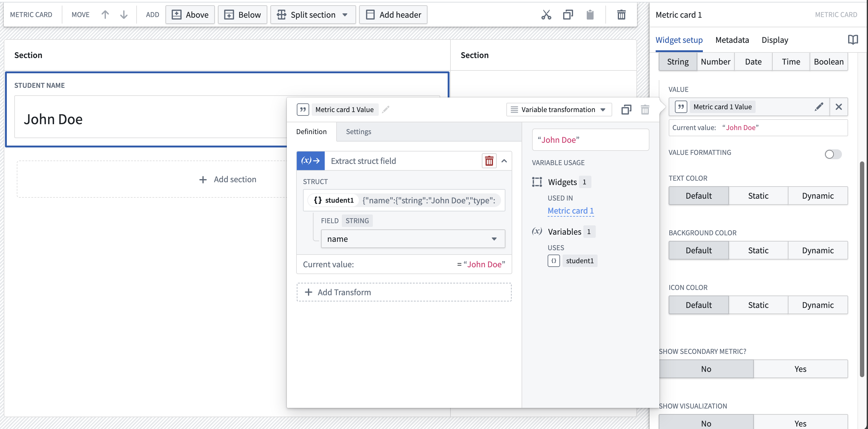Open the name field dropdown
The height and width of the screenshot is (429, 868).
[x=413, y=239]
